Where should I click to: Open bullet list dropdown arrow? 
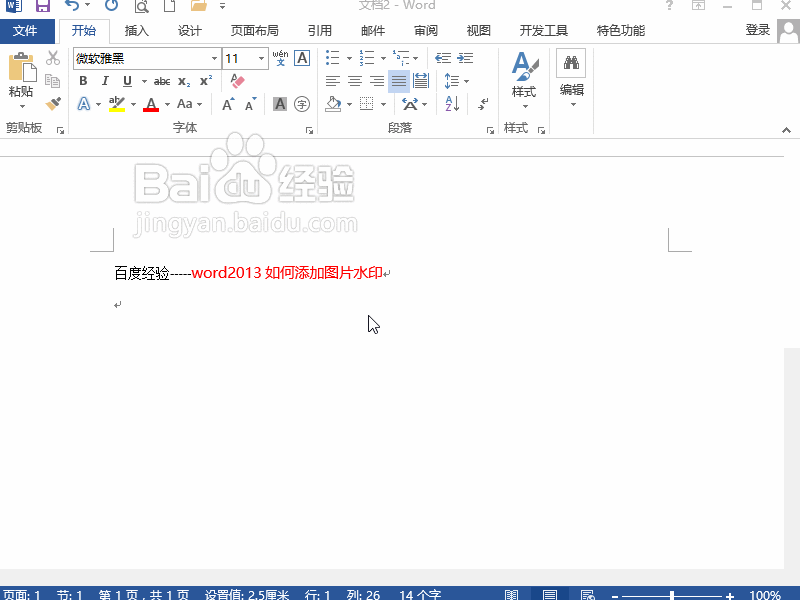click(x=349, y=58)
